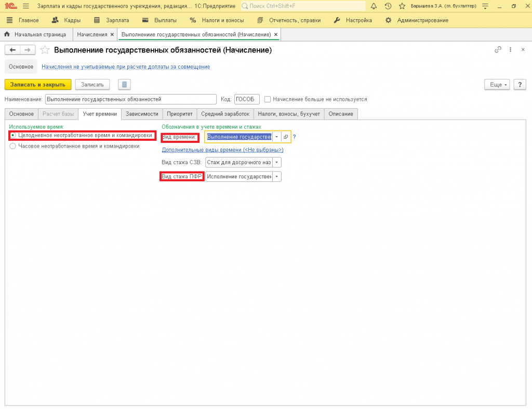Expand the Вид времени dropdown arrow
This screenshot has width=532, height=409.
(277, 137)
